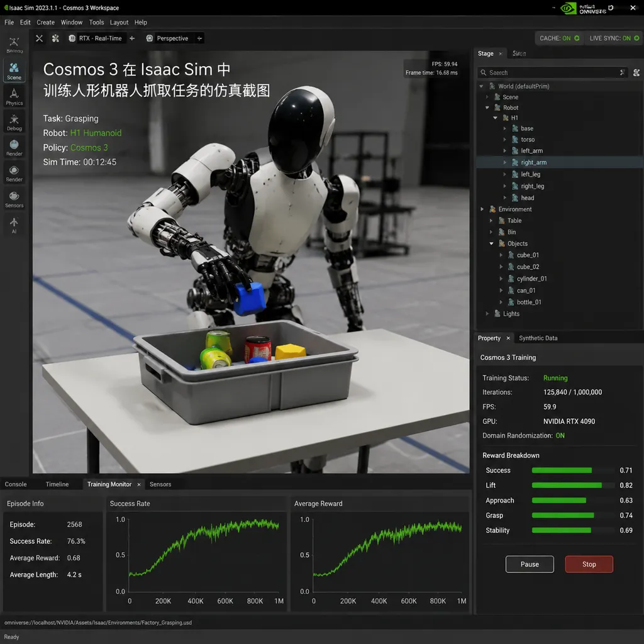Collapse the Objects tree node

point(491,243)
